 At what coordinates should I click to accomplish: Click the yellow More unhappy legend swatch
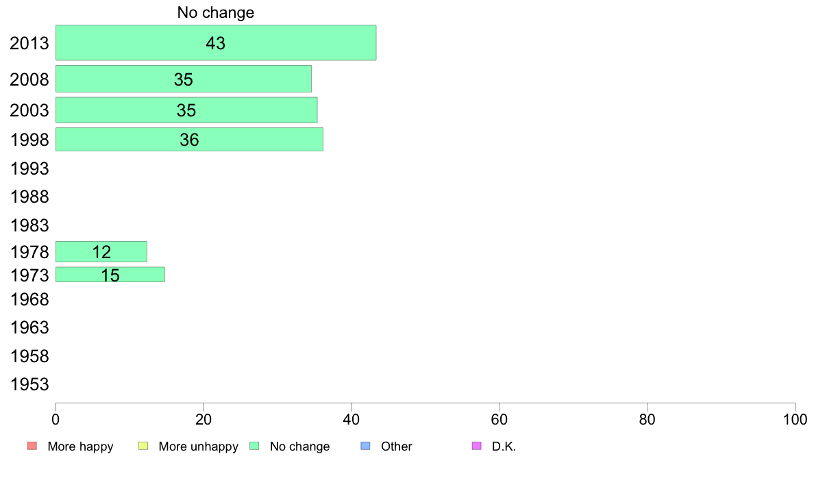143,446
